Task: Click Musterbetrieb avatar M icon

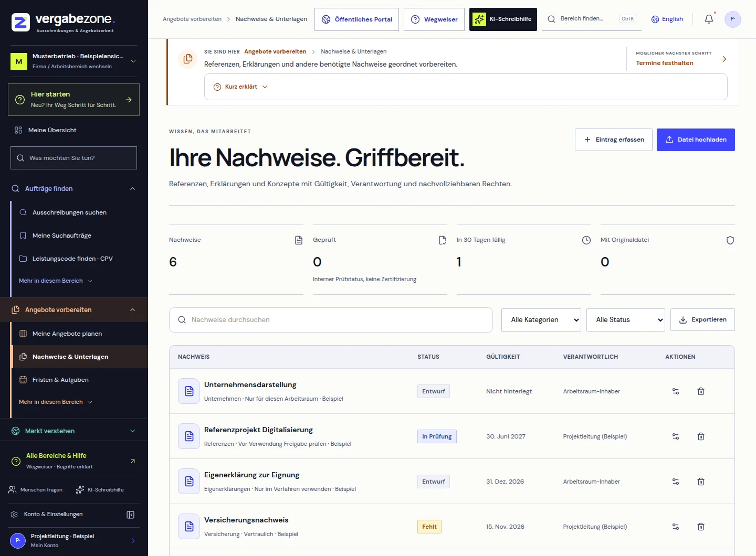Action: [x=19, y=61]
